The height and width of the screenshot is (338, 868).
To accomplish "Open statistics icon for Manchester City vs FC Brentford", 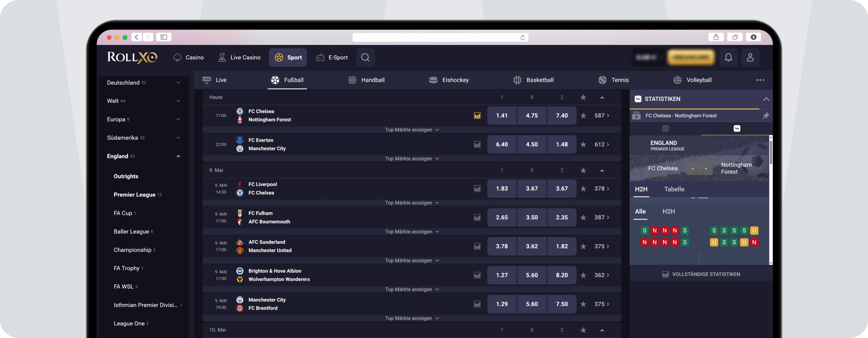I will click(x=477, y=304).
